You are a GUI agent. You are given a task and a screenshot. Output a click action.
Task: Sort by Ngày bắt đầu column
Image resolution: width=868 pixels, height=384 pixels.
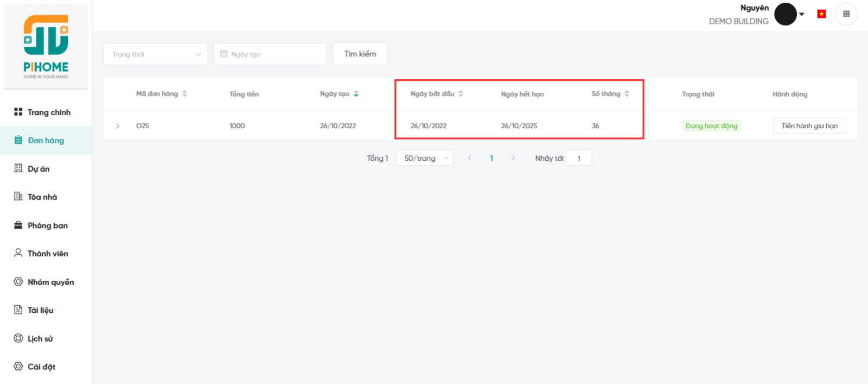pos(461,94)
